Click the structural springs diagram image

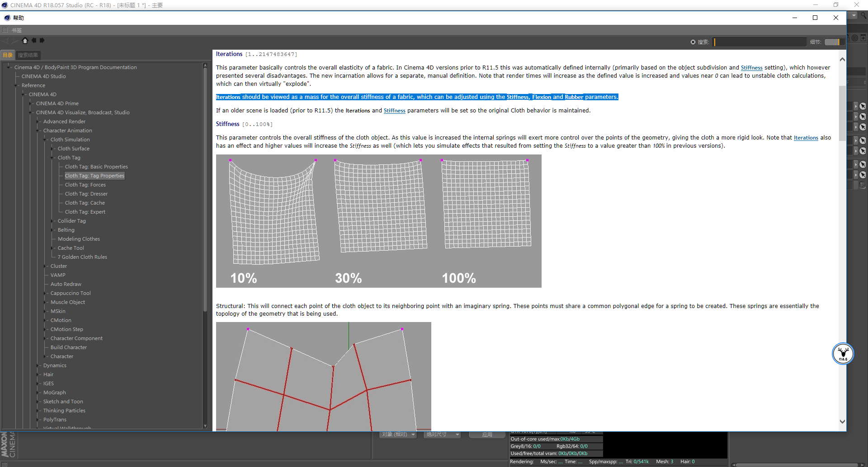[x=323, y=376]
